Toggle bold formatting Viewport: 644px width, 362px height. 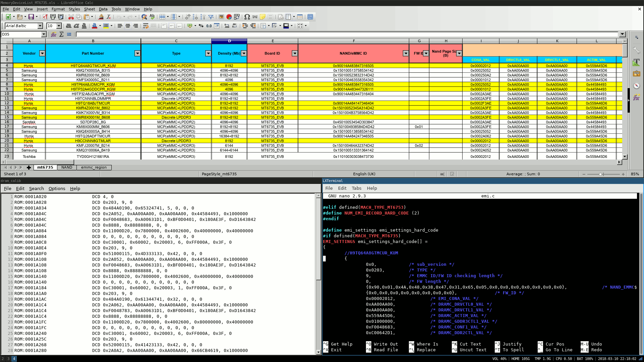(68, 26)
